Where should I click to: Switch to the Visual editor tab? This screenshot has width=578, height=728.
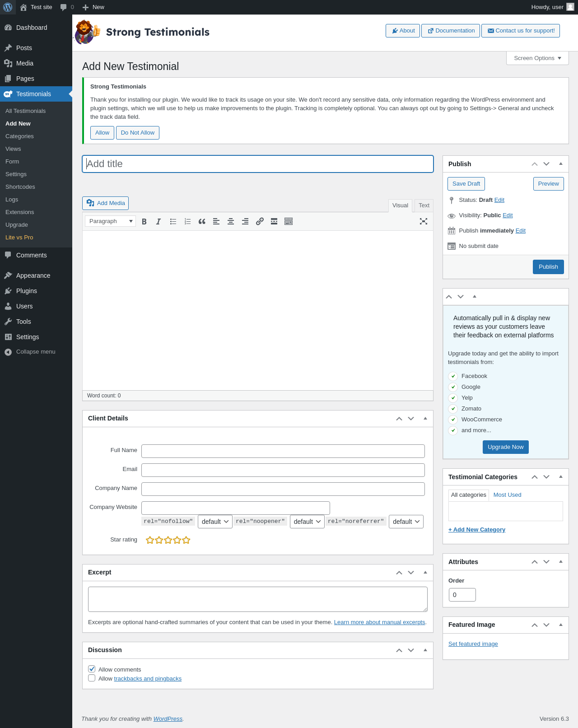[x=400, y=205]
